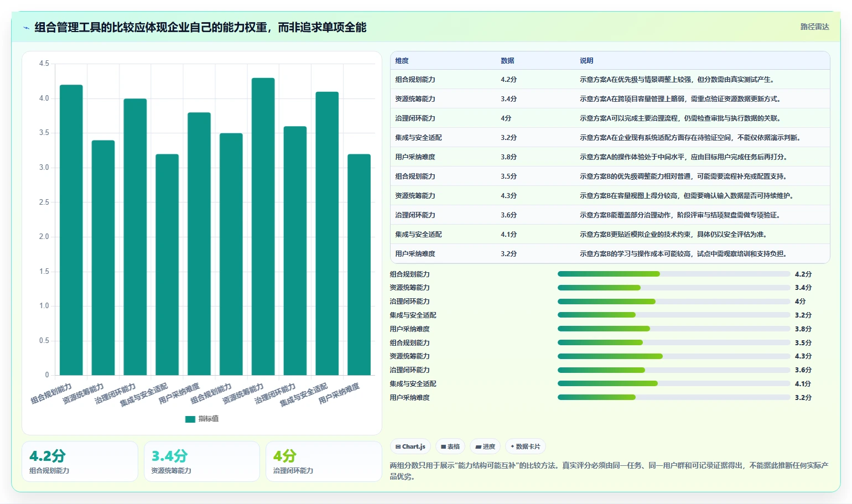Click the small icon before the dashboard title
Viewport: 852px width, 504px height.
(x=26, y=28)
